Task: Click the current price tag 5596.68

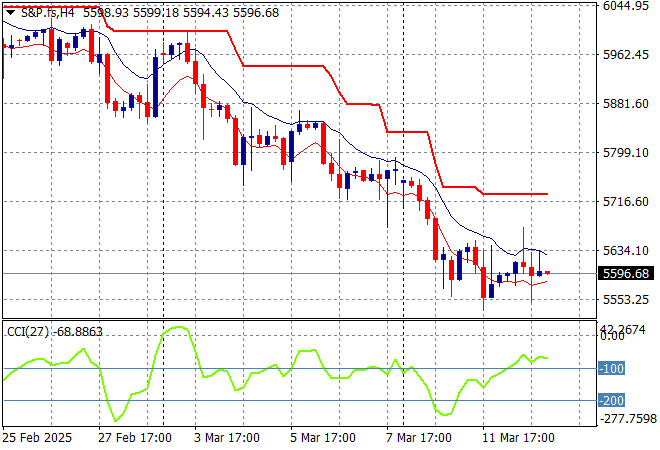Action: tap(626, 274)
